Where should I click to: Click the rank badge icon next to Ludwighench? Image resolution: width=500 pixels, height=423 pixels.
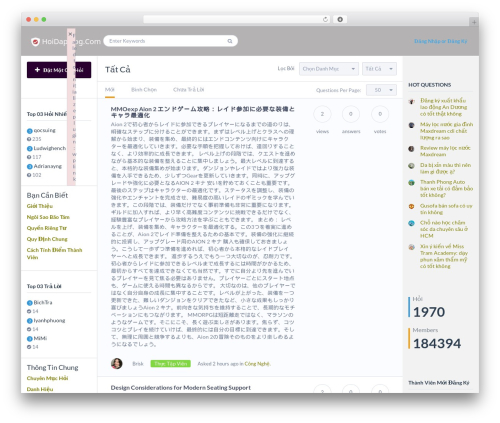pos(30,149)
